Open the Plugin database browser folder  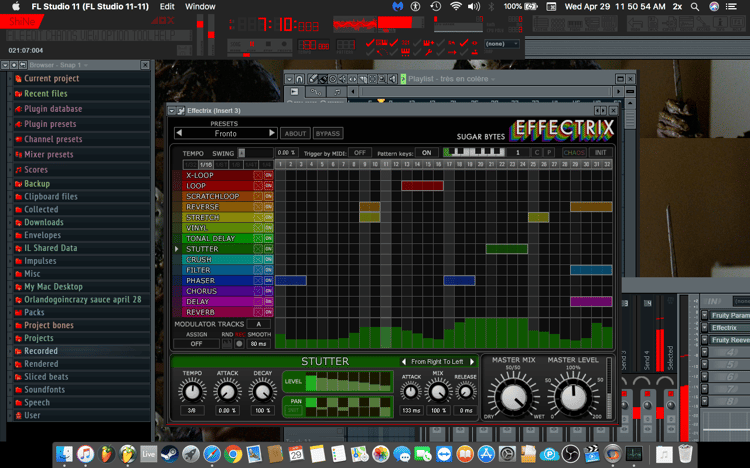(x=53, y=109)
